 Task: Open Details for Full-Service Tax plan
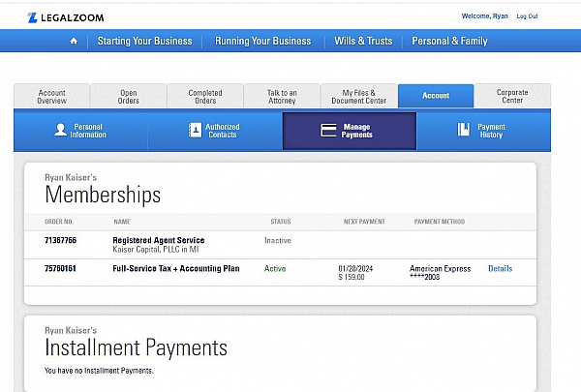(500, 269)
